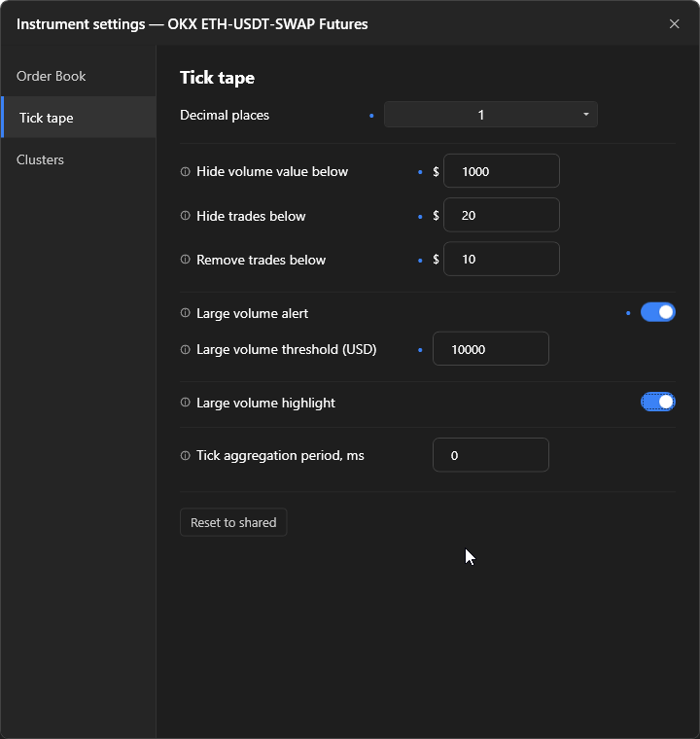Click the blue dot beside Hide trades below
Screen dimensions: 700x739
click(420, 217)
